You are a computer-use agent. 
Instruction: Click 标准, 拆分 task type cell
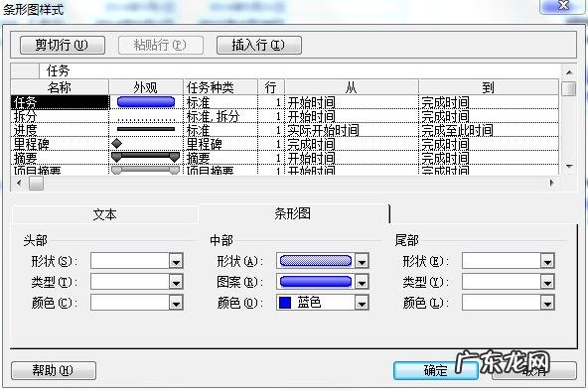(x=220, y=116)
